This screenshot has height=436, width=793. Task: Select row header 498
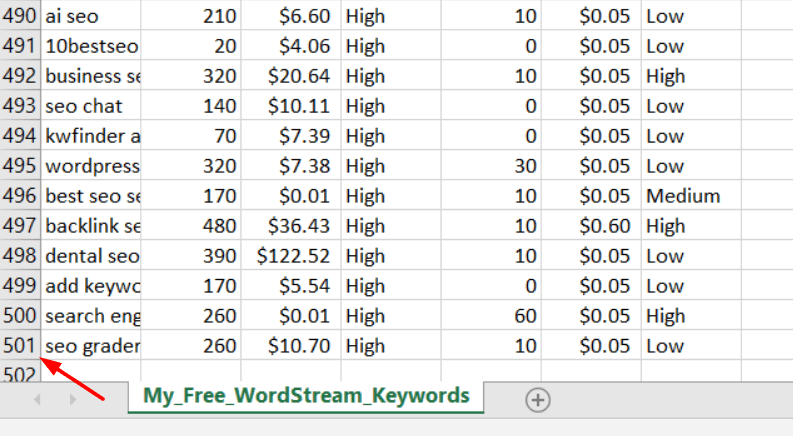(20, 256)
